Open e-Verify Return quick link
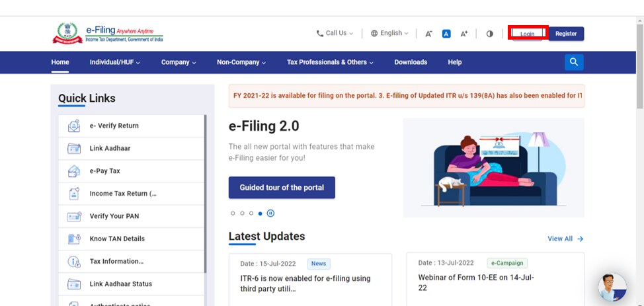The width and height of the screenshot is (644, 306). tap(114, 126)
